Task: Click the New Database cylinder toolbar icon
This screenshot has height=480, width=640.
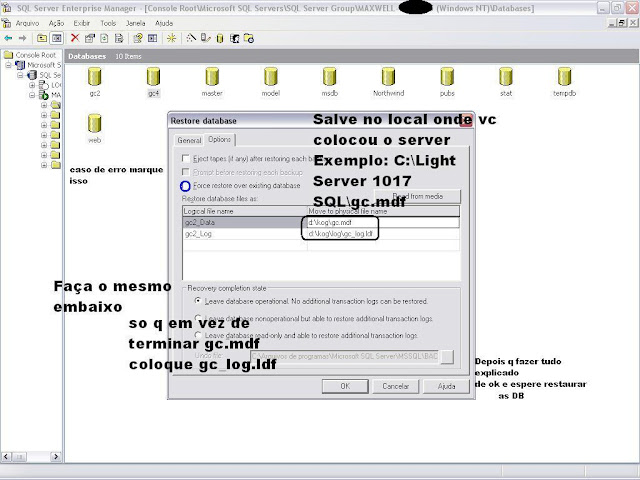Action: 220,39
